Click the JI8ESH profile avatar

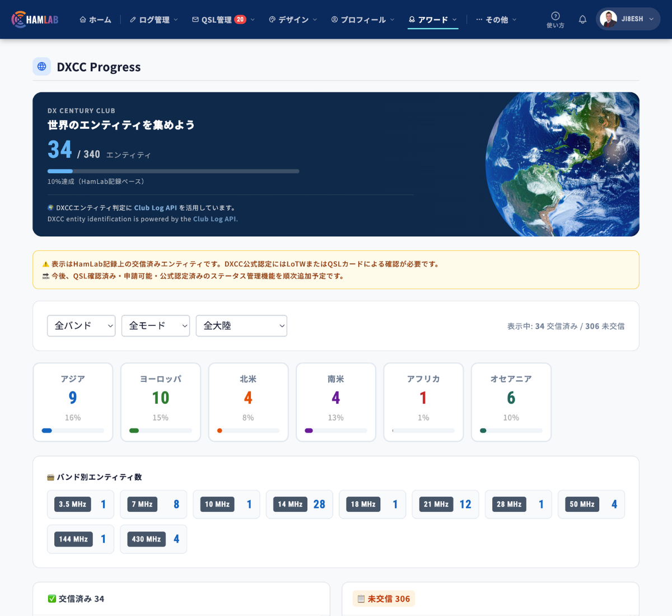click(x=608, y=19)
